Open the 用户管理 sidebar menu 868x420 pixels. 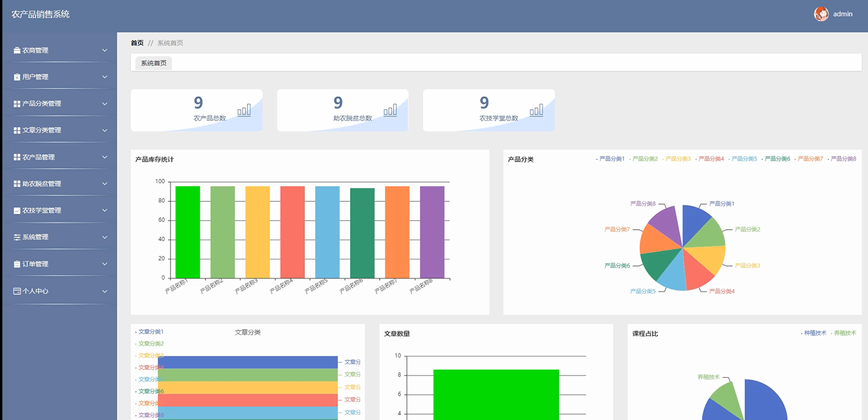point(60,77)
